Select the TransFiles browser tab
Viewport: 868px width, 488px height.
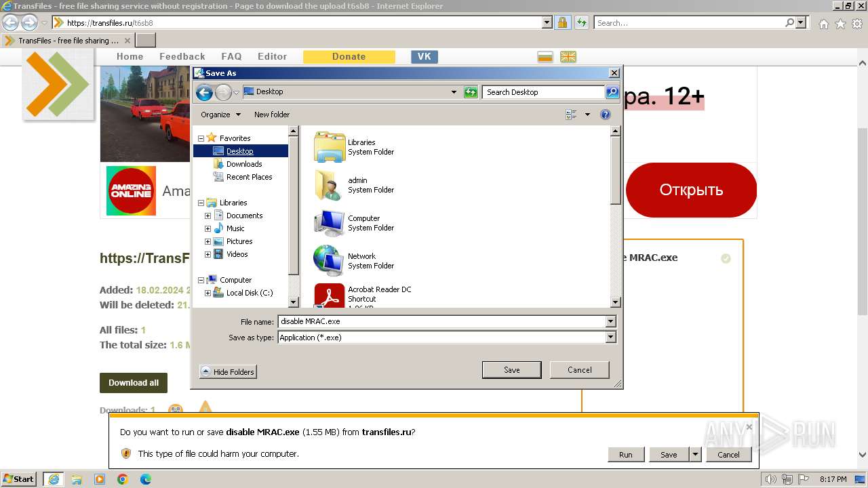(68, 41)
